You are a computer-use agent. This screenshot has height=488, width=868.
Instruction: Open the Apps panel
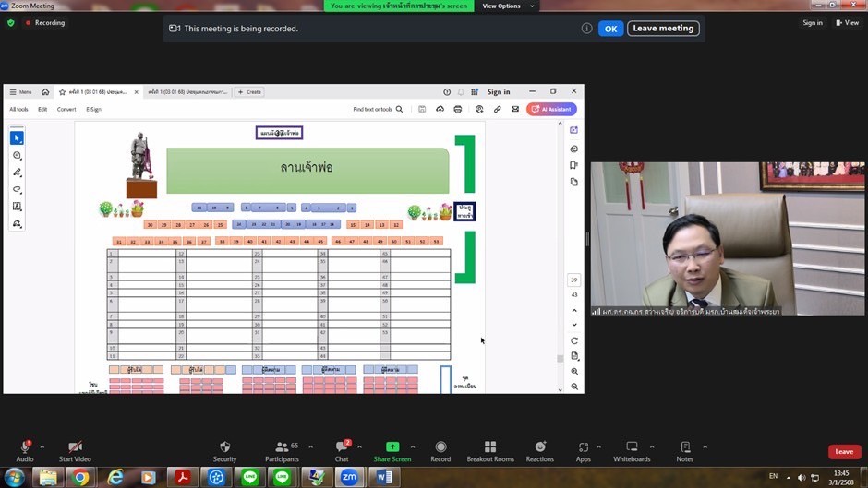584,451
